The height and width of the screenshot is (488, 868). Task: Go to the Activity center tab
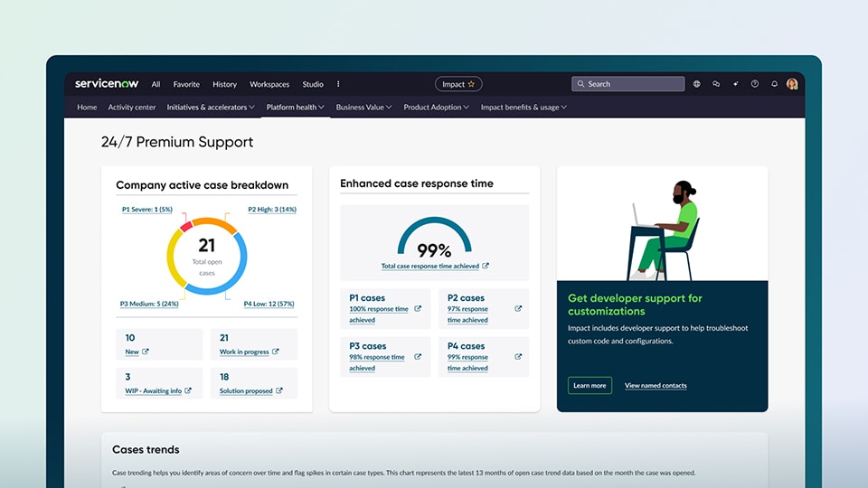(132, 108)
